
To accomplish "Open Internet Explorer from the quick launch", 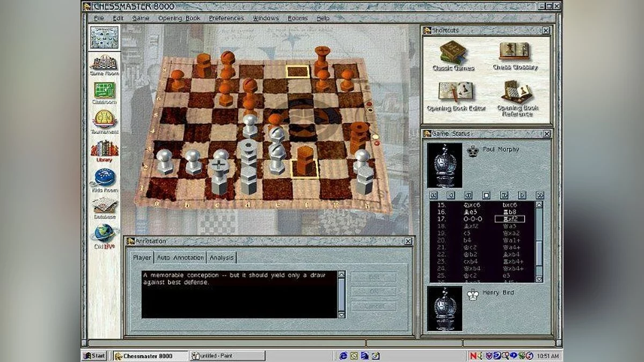I will pyautogui.click(x=343, y=356).
